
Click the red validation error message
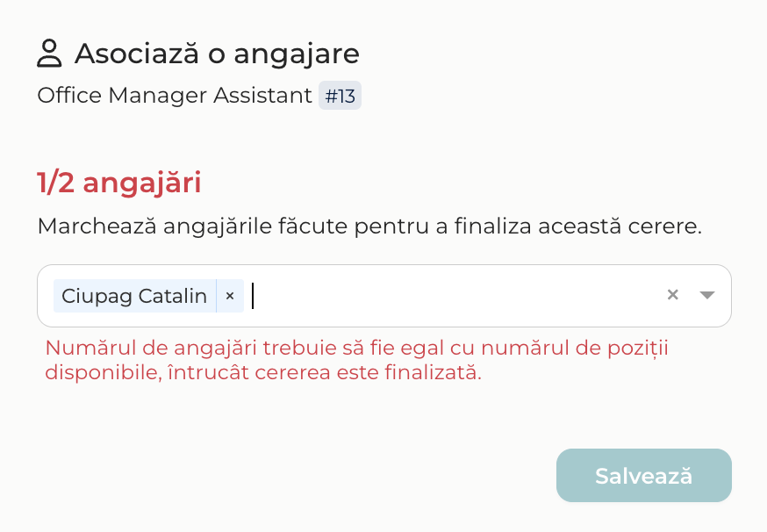tap(356, 360)
